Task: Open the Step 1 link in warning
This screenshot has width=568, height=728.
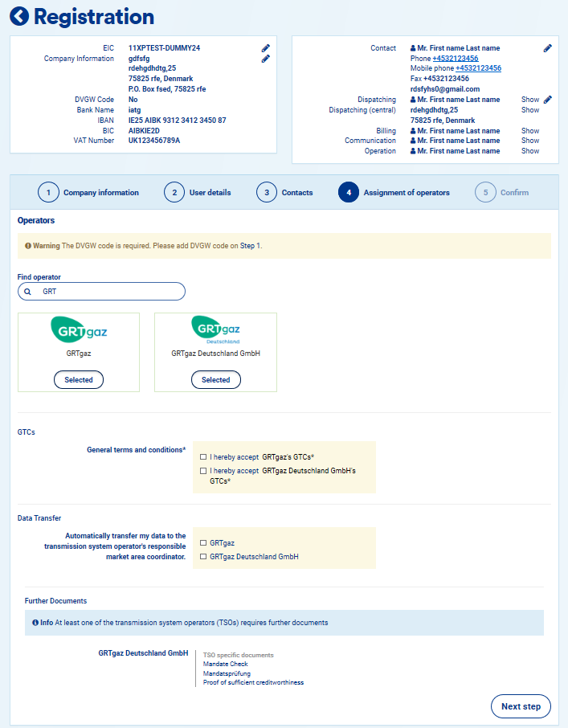Action: point(250,246)
